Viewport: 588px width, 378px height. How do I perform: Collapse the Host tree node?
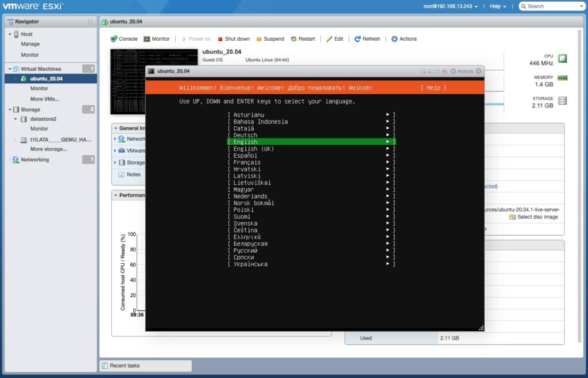(x=10, y=34)
